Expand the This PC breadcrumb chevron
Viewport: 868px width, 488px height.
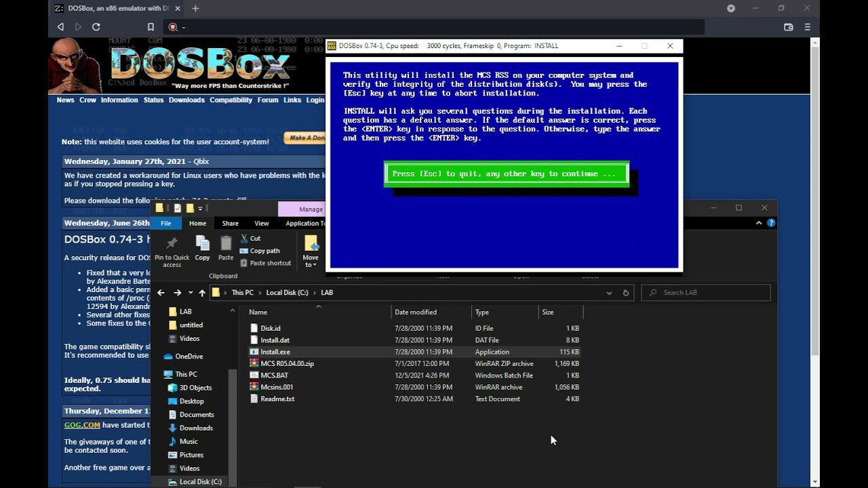(x=260, y=293)
